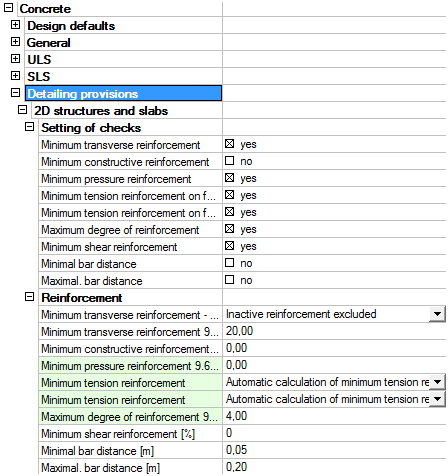The width and height of the screenshot is (448, 476).
Task: Open Inactive reinforcement excluded dropdown
Action: (437, 314)
